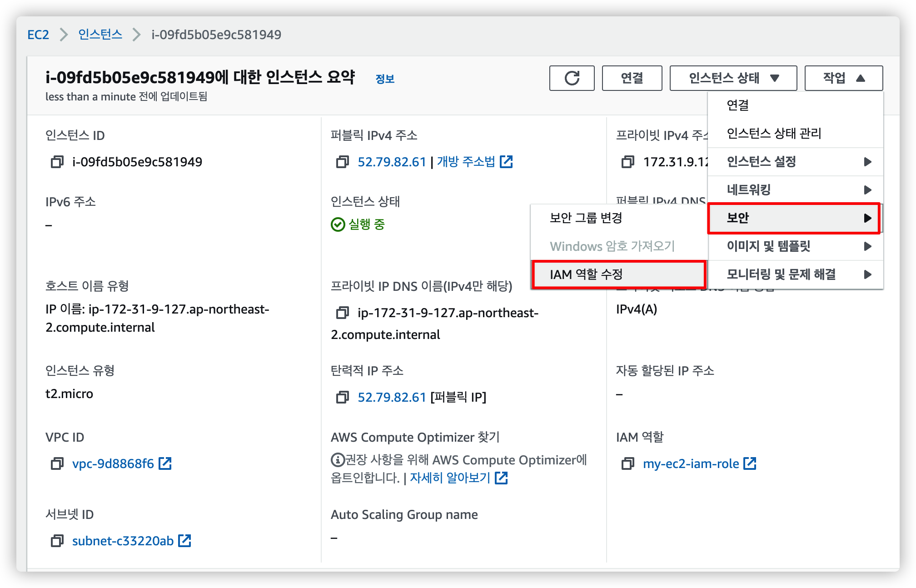The image size is (916, 588).
Task: Click the refresh icon button
Action: pos(572,78)
